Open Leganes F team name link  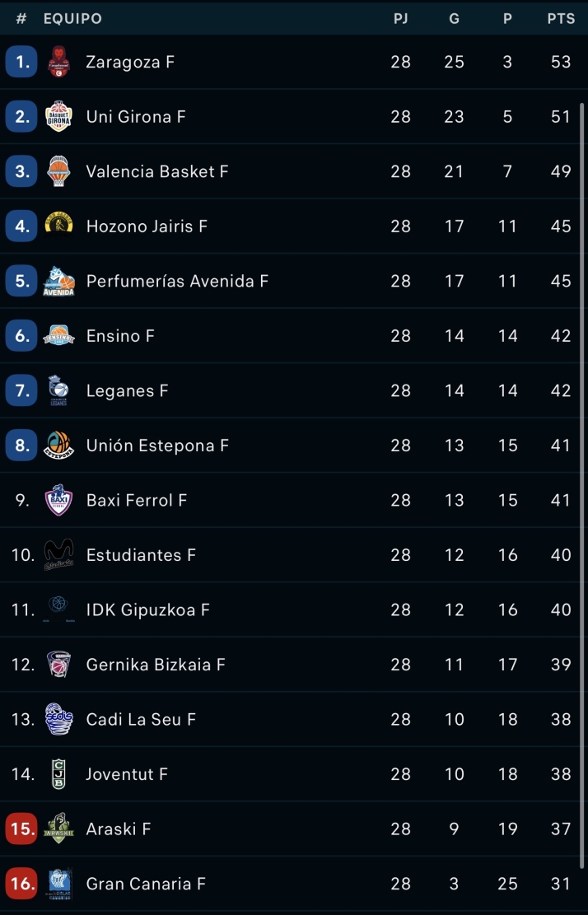[127, 391]
